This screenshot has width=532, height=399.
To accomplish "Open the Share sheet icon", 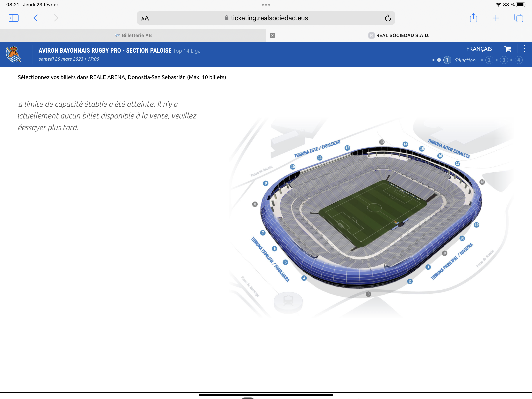I will 473,18.
